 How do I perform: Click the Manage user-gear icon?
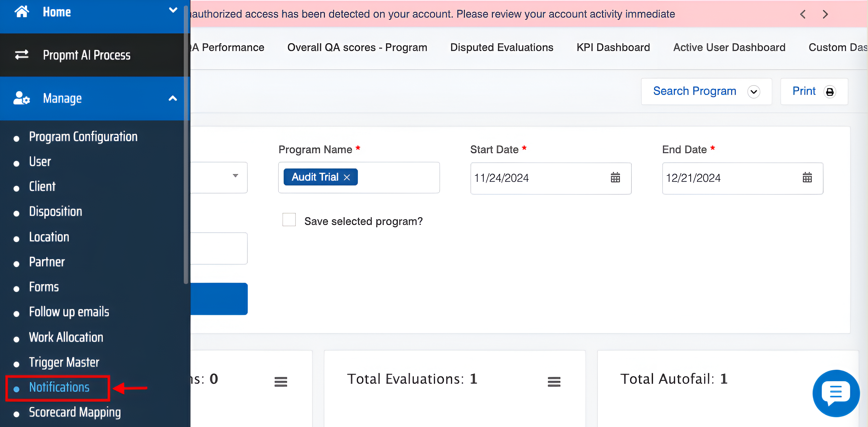click(22, 98)
